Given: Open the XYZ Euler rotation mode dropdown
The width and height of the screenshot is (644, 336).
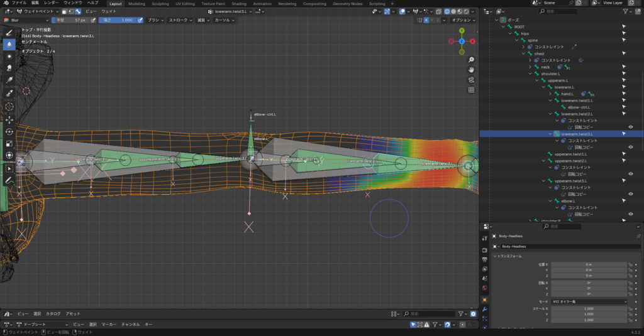Looking at the screenshot, I should coord(589,301).
